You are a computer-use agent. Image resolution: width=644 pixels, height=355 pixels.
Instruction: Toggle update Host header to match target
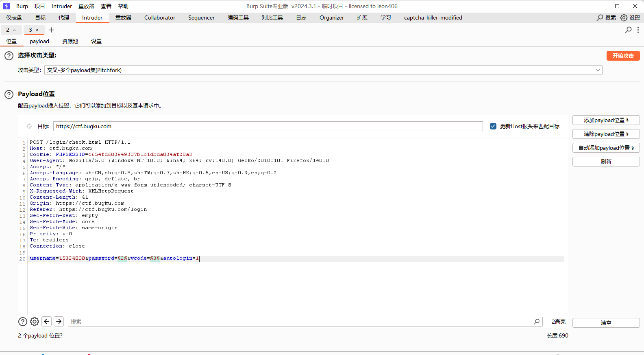click(x=493, y=126)
